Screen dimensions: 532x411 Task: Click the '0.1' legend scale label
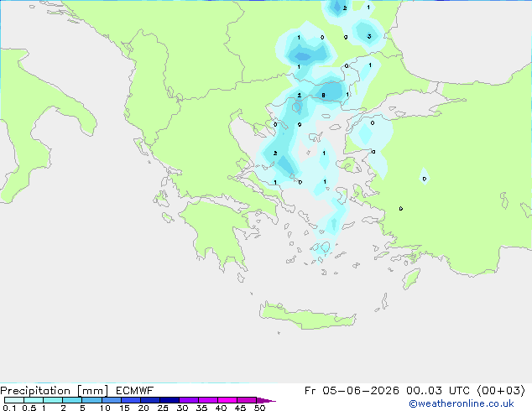coord(9,408)
